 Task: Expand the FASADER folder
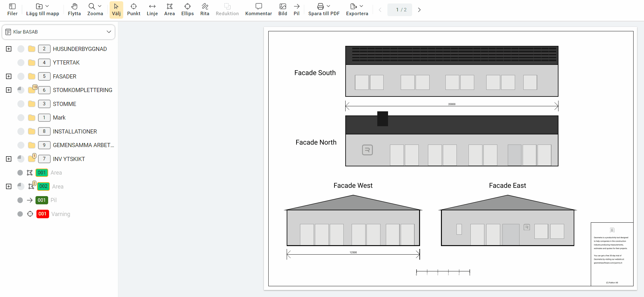[x=9, y=76]
